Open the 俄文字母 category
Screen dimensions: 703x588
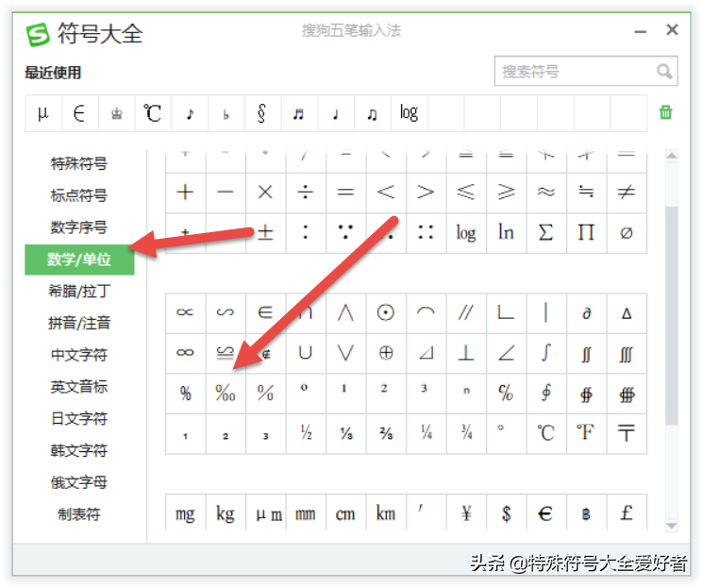79,482
